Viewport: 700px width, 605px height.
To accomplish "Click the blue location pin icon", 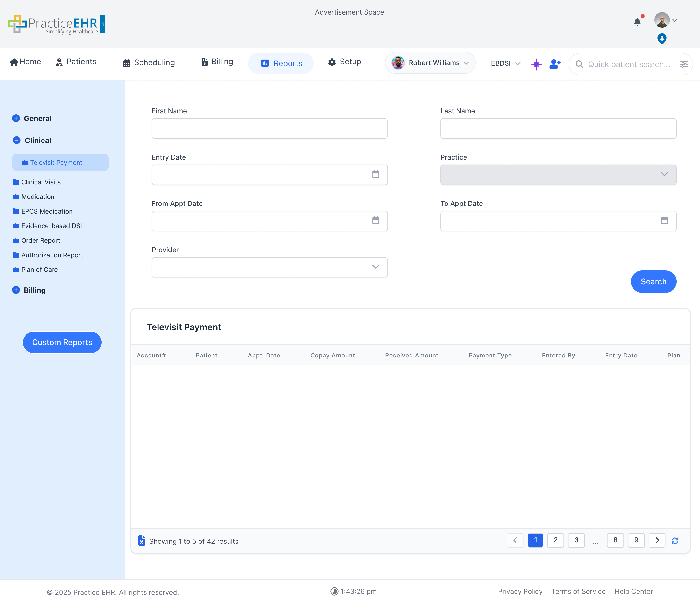I will [662, 38].
